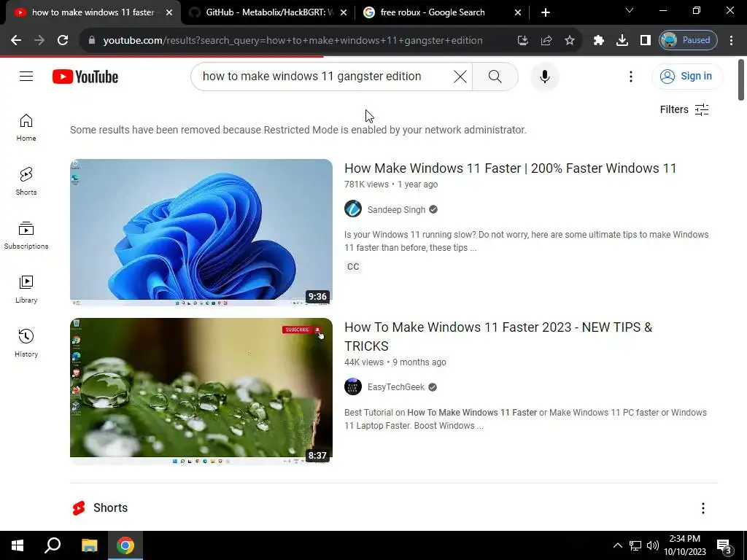Close the GitHub tab
The height and width of the screenshot is (560, 747).
click(344, 12)
